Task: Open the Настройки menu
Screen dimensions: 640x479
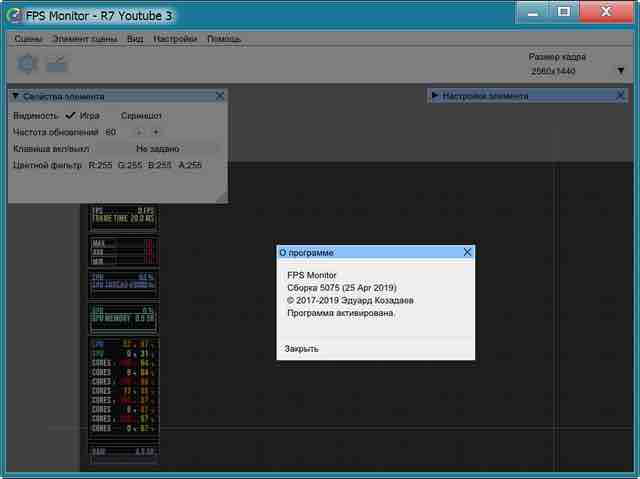Action: 175,39
